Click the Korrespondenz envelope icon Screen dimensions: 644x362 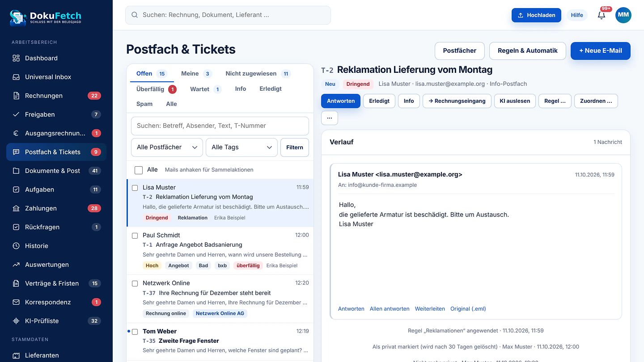point(16,302)
